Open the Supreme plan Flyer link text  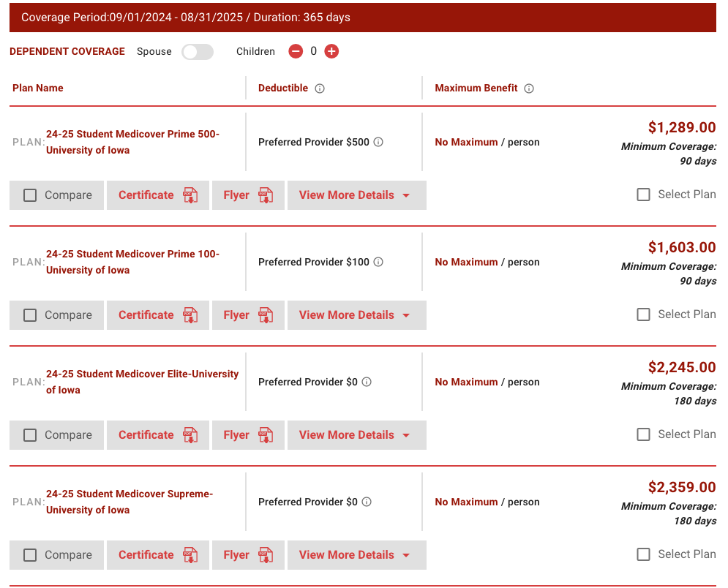[x=236, y=555]
